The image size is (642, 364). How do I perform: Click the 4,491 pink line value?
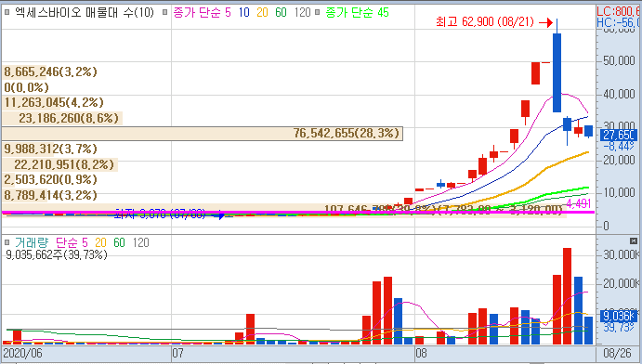click(579, 203)
